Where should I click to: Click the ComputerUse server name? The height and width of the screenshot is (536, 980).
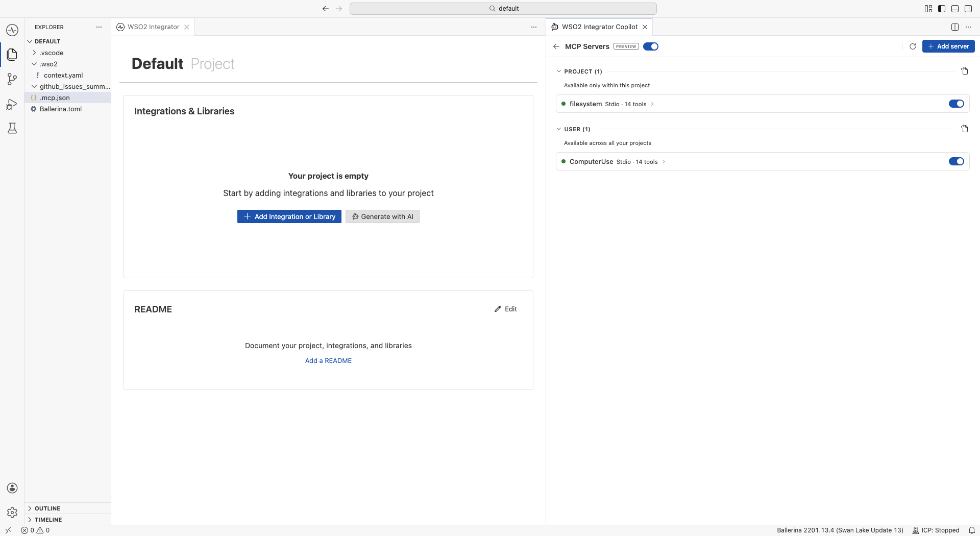[x=592, y=161]
